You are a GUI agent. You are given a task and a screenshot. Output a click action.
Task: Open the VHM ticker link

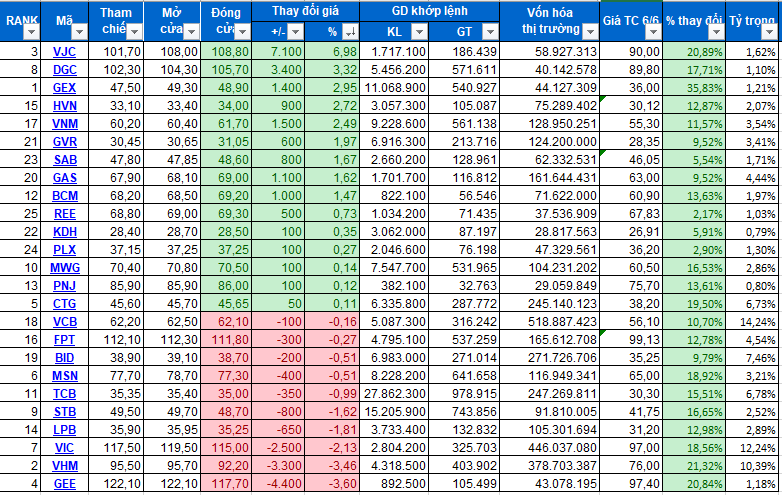[65, 466]
